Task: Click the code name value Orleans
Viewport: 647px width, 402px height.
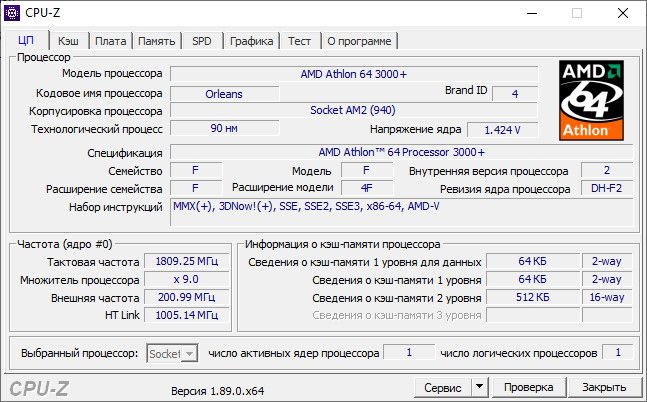Action: 224,94
